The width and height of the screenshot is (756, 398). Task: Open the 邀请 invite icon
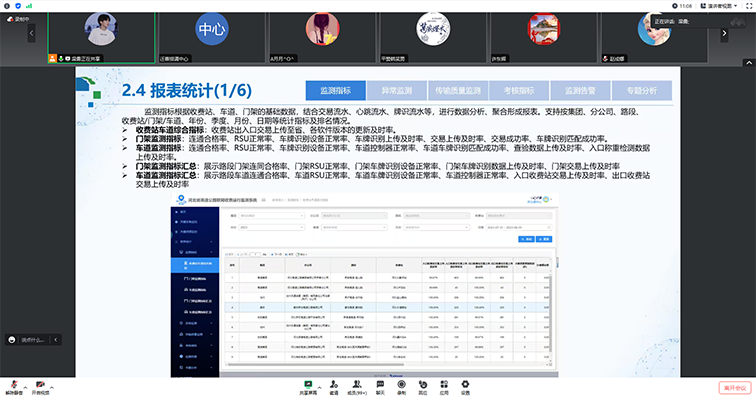point(334,384)
